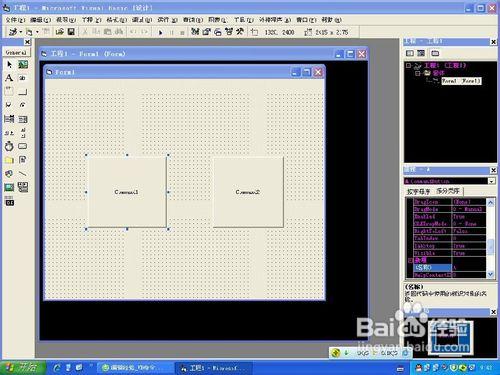Open the 帮助 menu
Viewport: 500px width, 375px height.
tap(332, 20)
